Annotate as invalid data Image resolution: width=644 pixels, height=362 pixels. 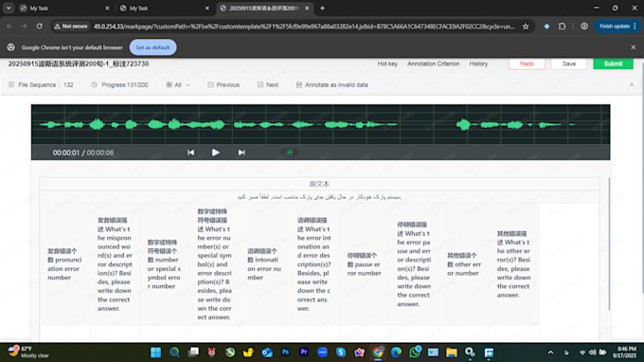[331, 84]
